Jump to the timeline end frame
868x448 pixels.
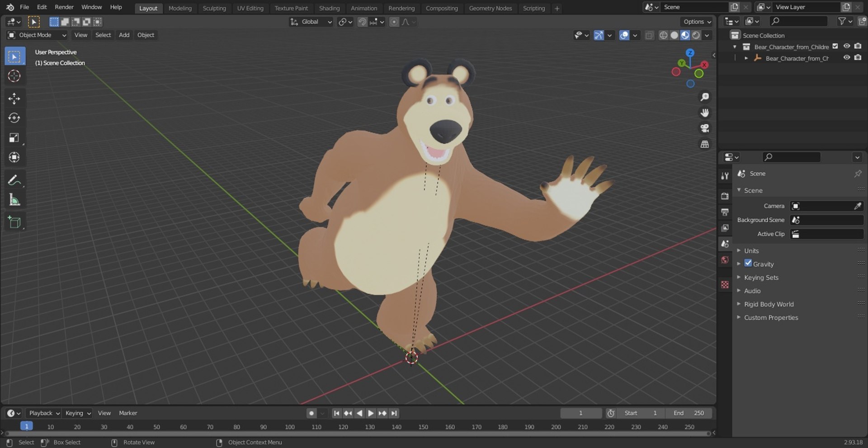pos(394,413)
